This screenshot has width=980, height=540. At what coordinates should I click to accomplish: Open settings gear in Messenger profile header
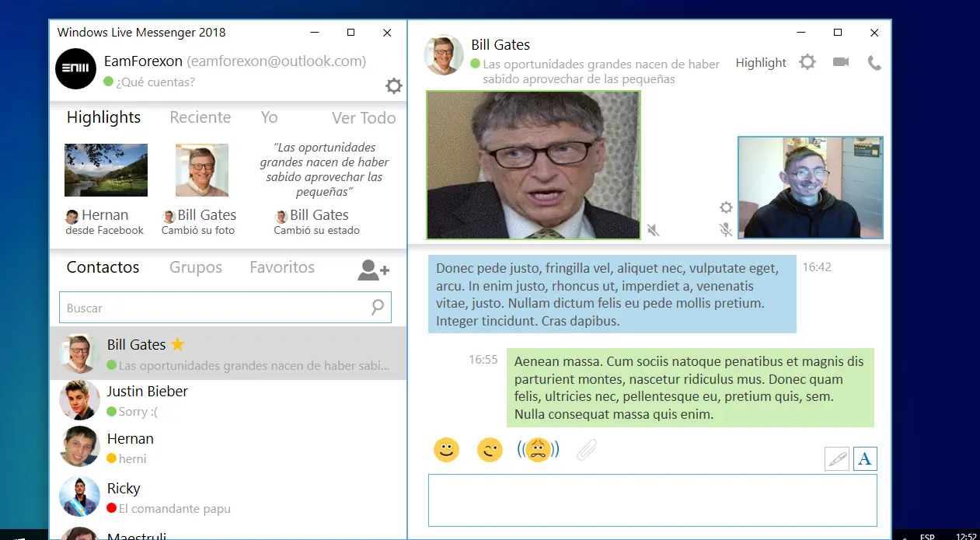[394, 85]
